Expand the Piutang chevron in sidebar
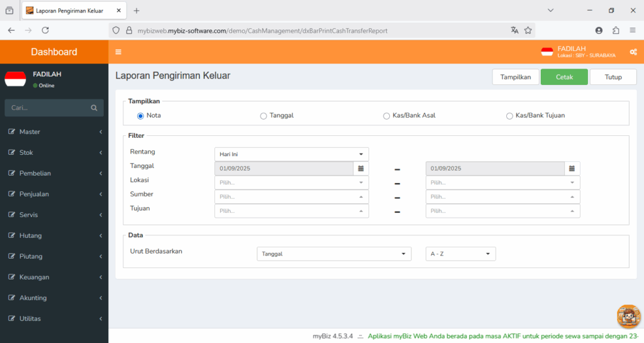Screen dimensions: 644x343 click(101, 256)
